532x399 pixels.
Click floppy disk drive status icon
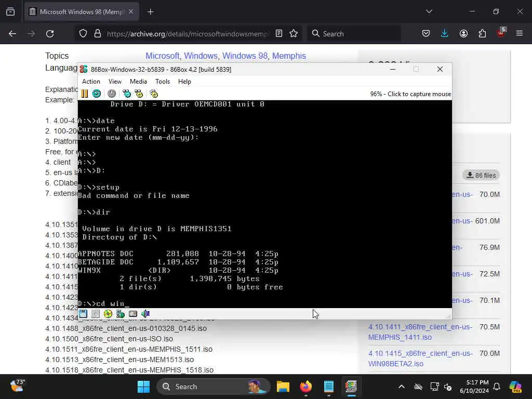pos(83,314)
